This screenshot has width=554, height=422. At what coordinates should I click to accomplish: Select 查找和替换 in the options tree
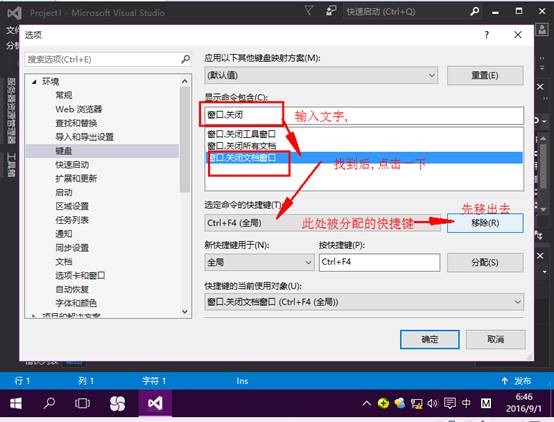(x=76, y=123)
